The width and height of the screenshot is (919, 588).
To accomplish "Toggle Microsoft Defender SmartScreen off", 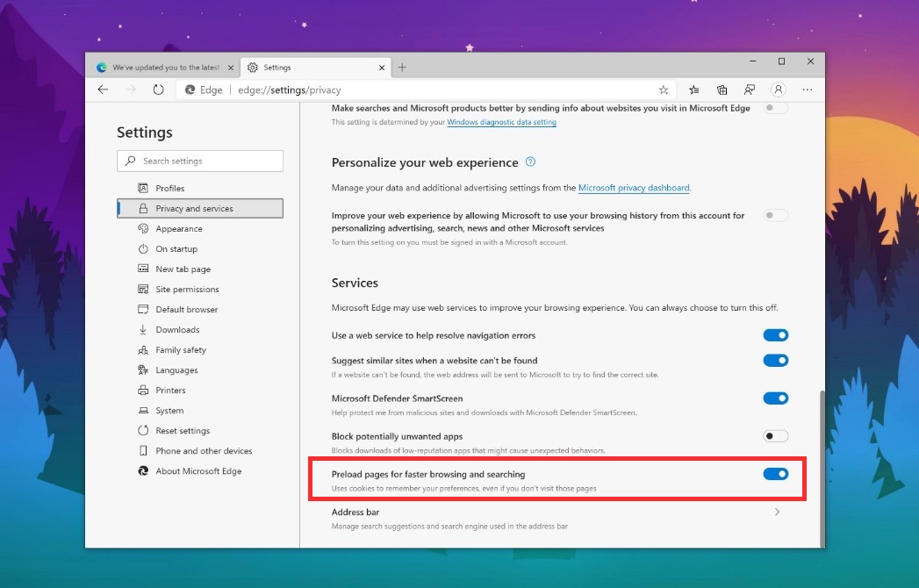I will coord(775,398).
